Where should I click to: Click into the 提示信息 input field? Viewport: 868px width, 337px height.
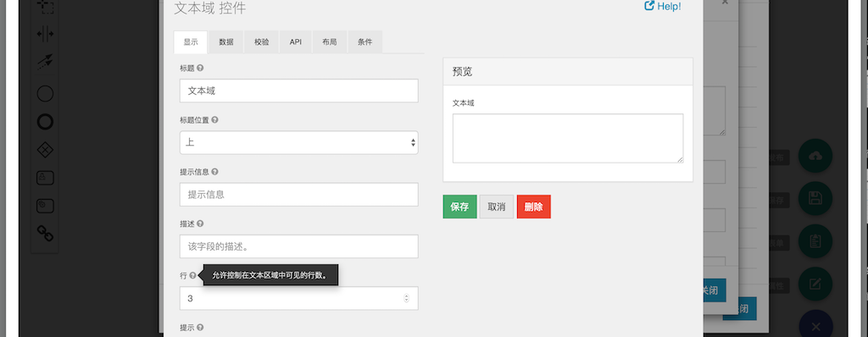click(x=299, y=194)
